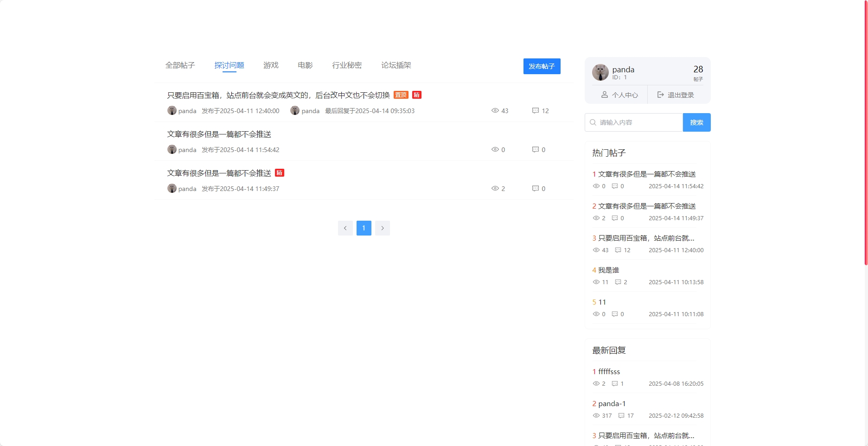This screenshot has width=868, height=446.
Task: Open the 论坛插架 tab
Action: [396, 65]
